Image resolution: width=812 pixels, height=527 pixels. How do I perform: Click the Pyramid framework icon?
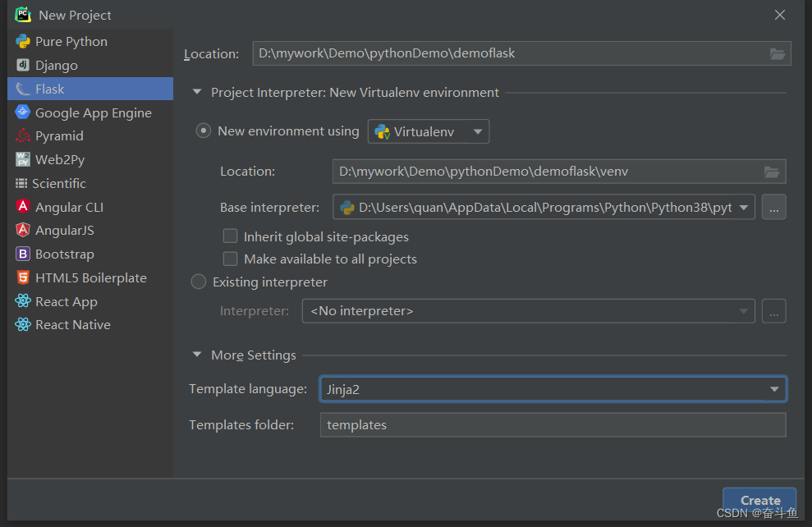tap(23, 135)
